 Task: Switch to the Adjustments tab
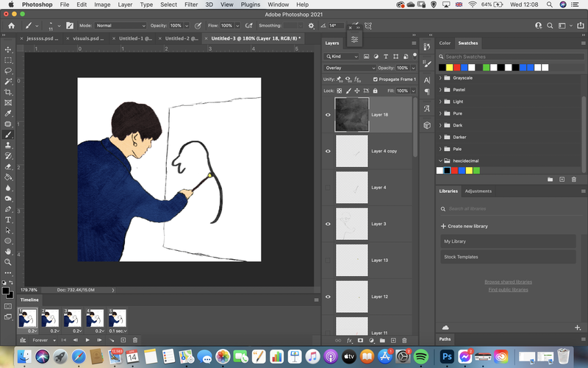478,191
